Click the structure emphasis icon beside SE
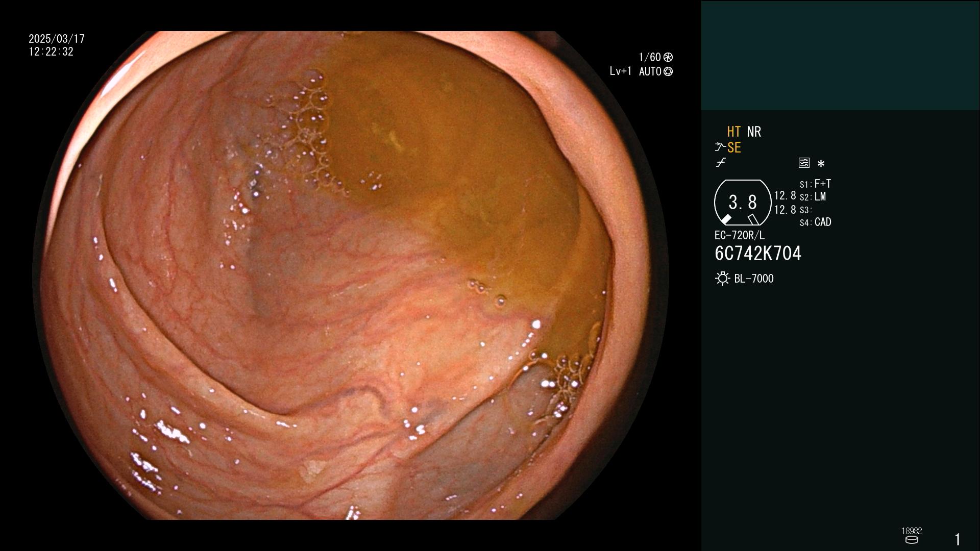Image resolution: width=980 pixels, height=551 pixels. pyautogui.click(x=720, y=147)
